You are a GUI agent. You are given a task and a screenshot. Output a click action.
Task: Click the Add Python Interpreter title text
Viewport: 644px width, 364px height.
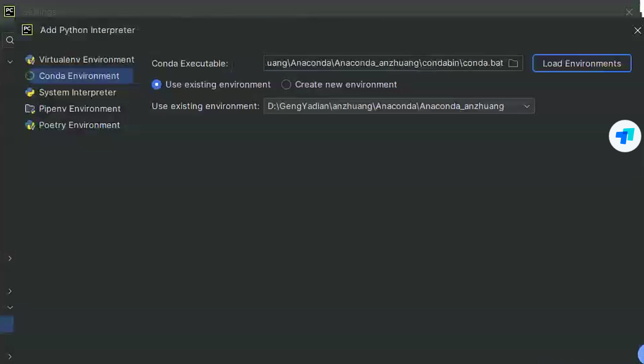tap(88, 30)
